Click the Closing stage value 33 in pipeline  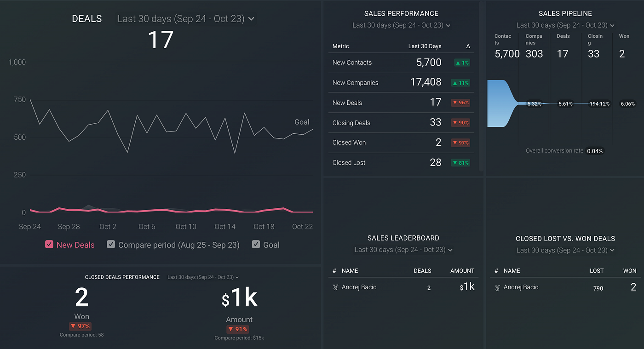594,54
